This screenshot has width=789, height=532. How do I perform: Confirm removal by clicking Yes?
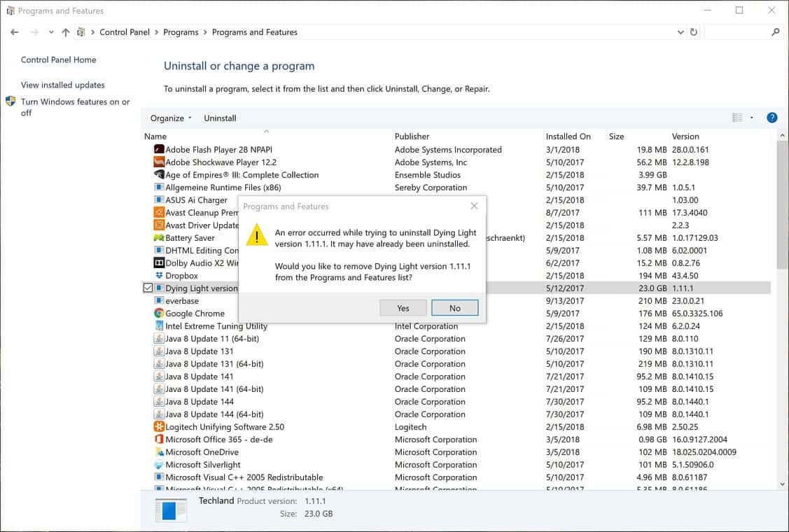tap(403, 308)
